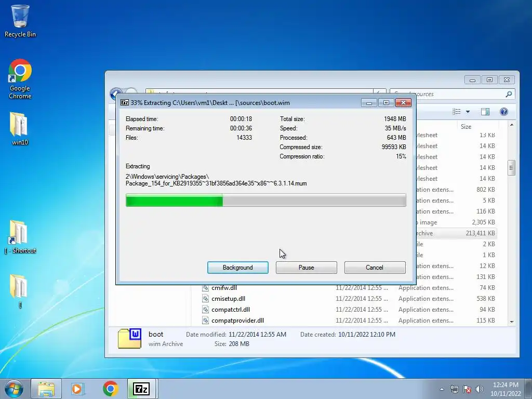Minimize the 7-Zip extracting dialog
This screenshot has width=532, height=399.
pos(369,103)
